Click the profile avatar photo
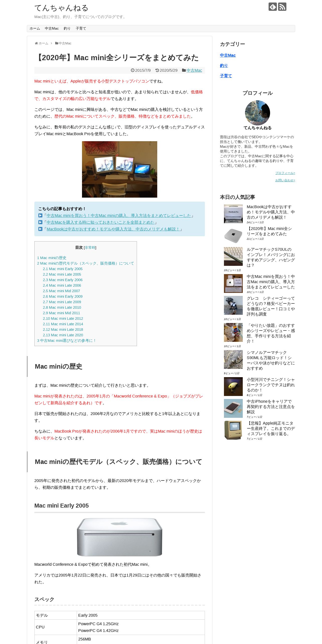The width and height of the screenshot is (322, 644). pos(258,113)
